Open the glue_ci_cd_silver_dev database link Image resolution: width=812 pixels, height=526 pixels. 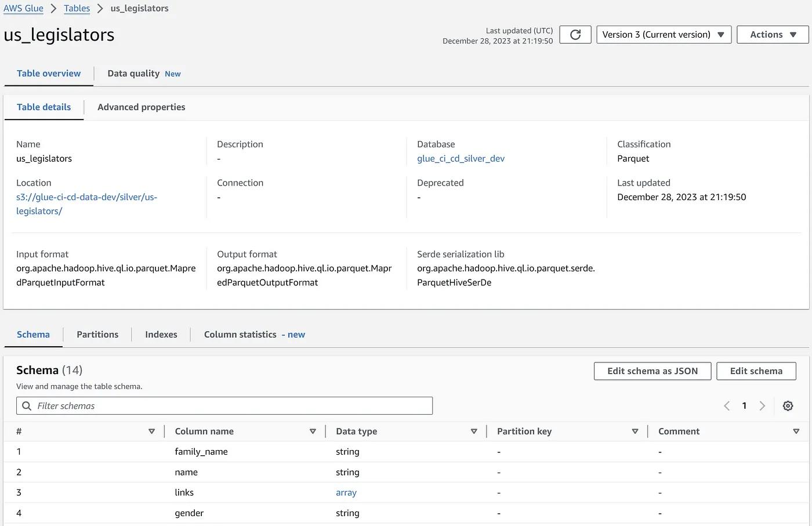461,159
